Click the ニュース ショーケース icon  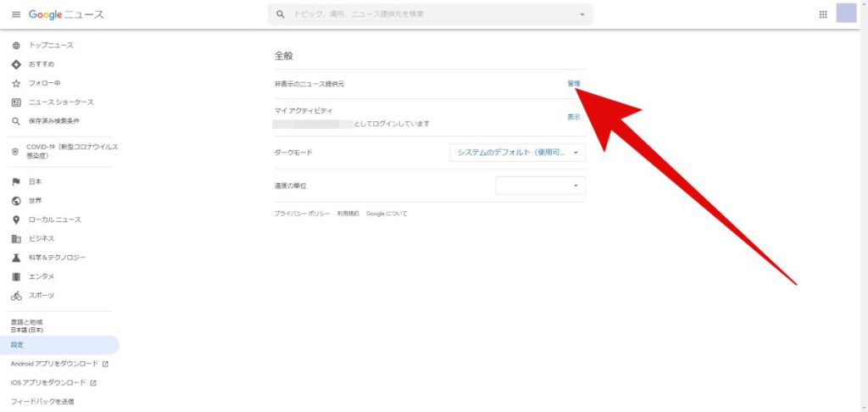coord(16,103)
